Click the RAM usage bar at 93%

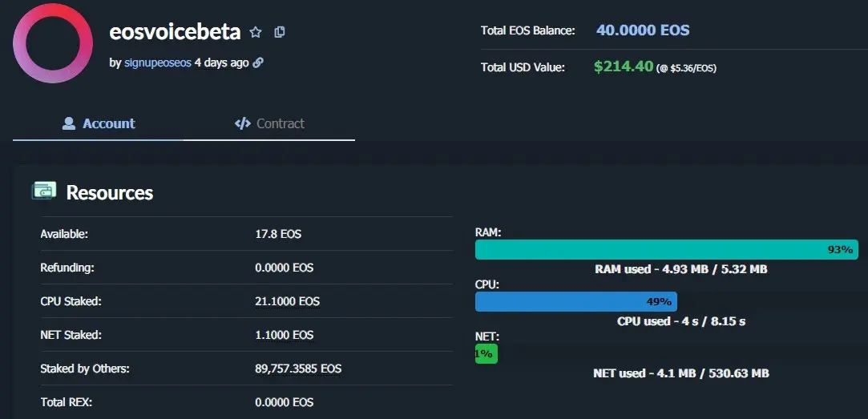pyautogui.click(x=667, y=250)
